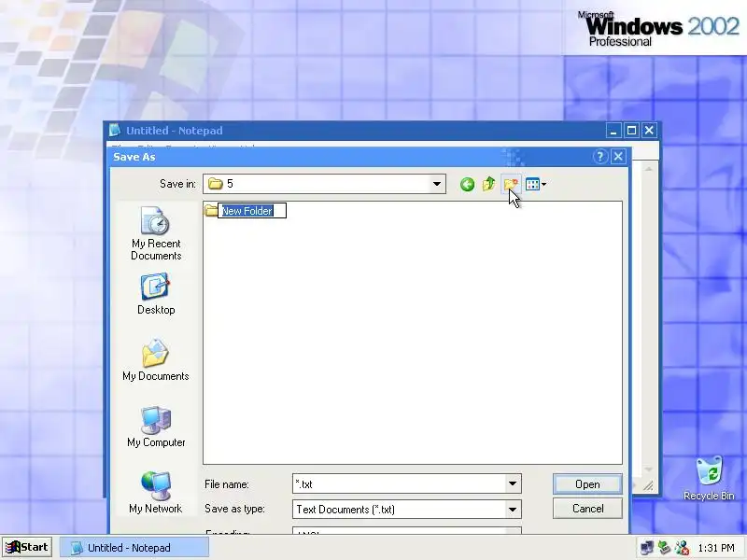Open the Views menu icon
Screen dimensions: 747x560
535,184
